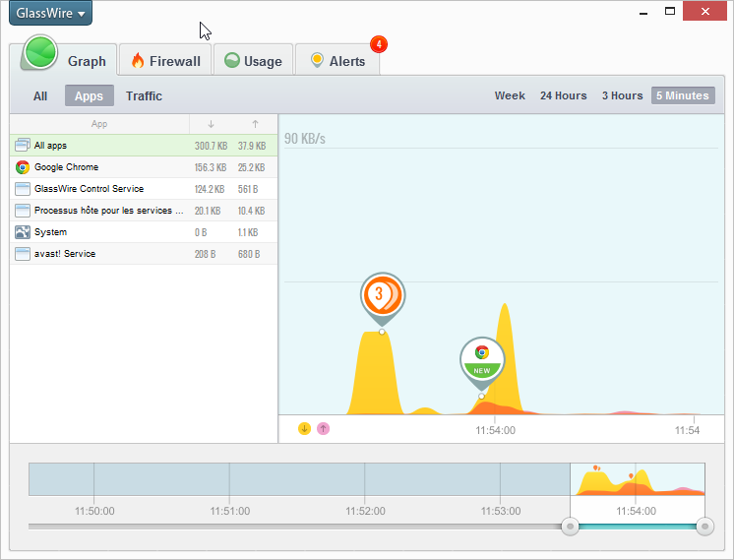Click the highlighted timeline selection window
This screenshot has width=734, height=560.
[638, 479]
